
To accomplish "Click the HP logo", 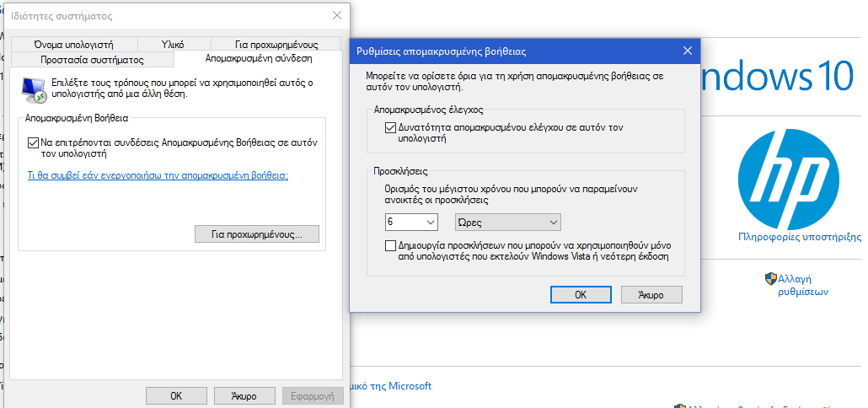I will point(789,174).
